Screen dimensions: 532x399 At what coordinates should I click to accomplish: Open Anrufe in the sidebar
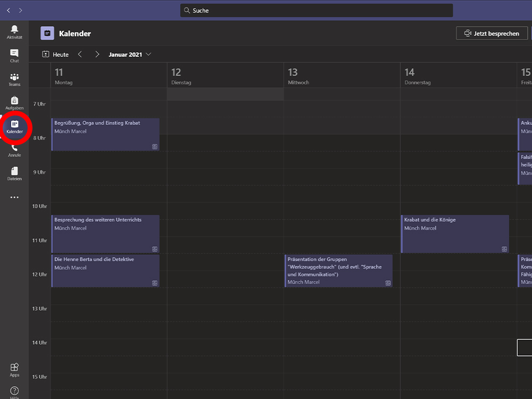[x=14, y=150]
